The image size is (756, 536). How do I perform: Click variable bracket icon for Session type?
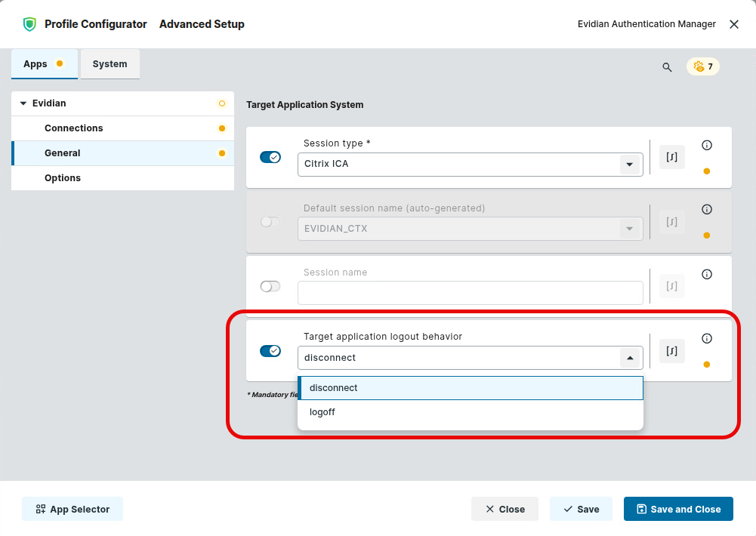coord(671,157)
